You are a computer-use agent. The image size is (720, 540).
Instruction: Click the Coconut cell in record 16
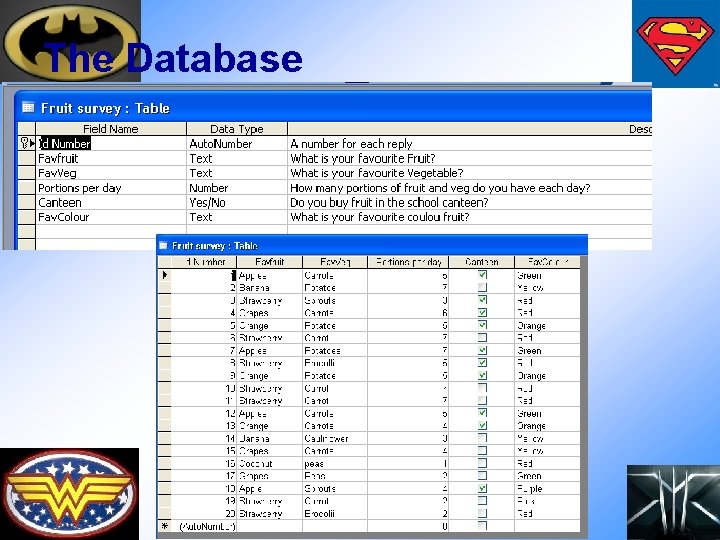coord(270,464)
